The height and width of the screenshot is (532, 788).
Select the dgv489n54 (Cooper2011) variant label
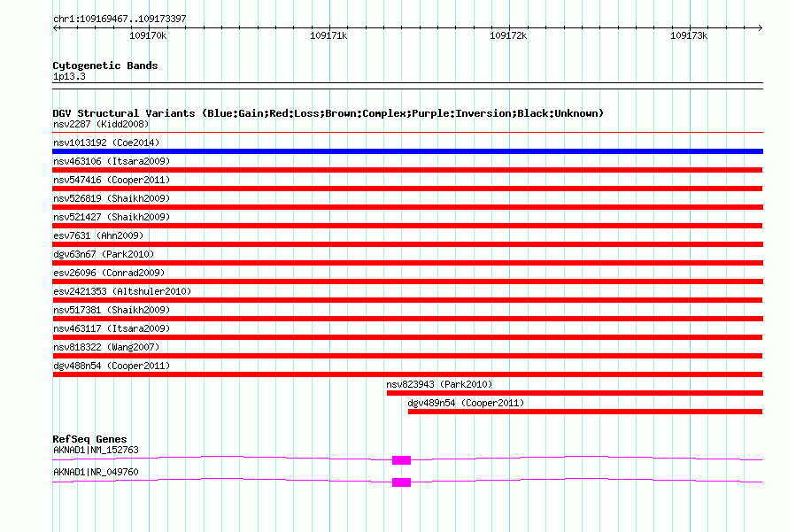tap(466, 403)
